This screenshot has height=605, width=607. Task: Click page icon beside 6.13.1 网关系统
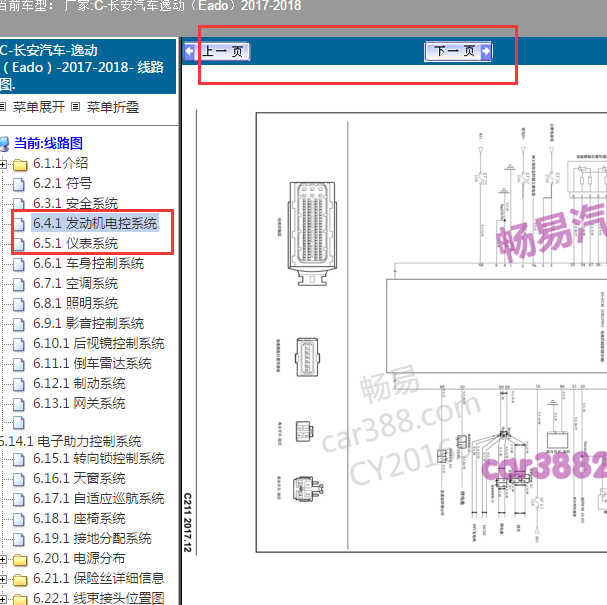tap(19, 405)
